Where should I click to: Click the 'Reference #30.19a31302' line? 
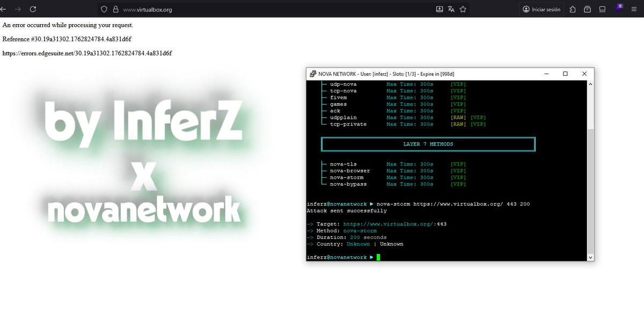pyautogui.click(x=67, y=39)
